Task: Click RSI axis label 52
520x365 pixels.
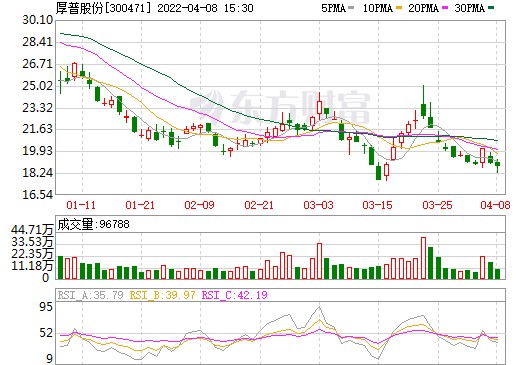Action: pyautogui.click(x=45, y=333)
